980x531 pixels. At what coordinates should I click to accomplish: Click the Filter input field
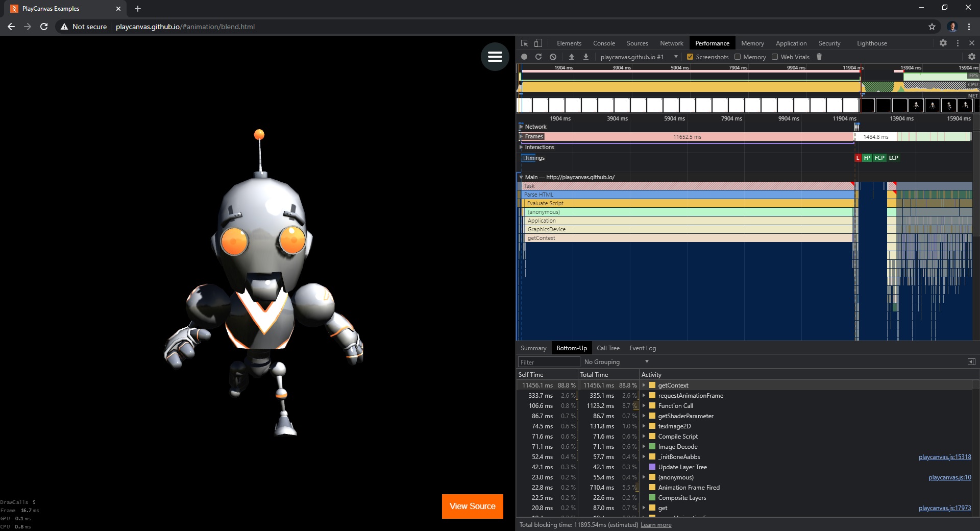coord(549,362)
